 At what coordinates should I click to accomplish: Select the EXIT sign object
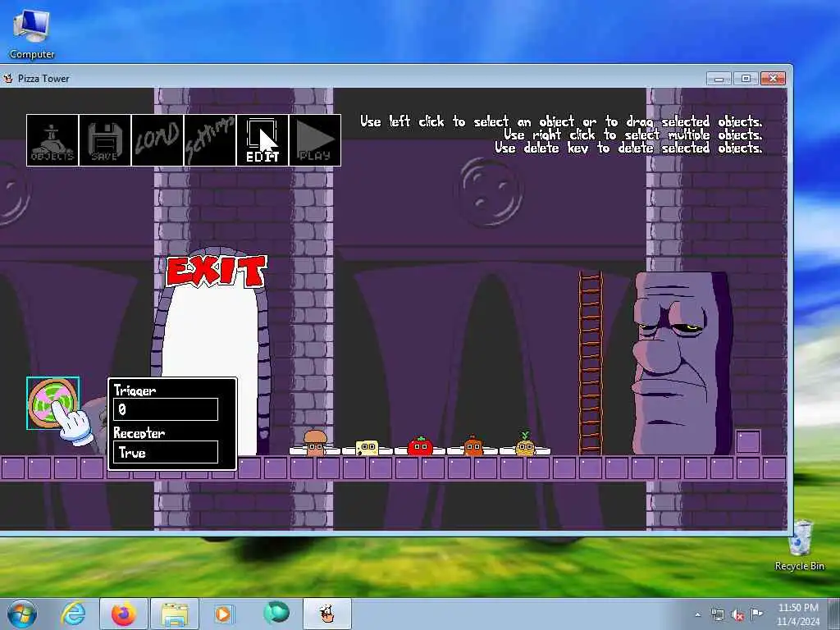tap(217, 272)
